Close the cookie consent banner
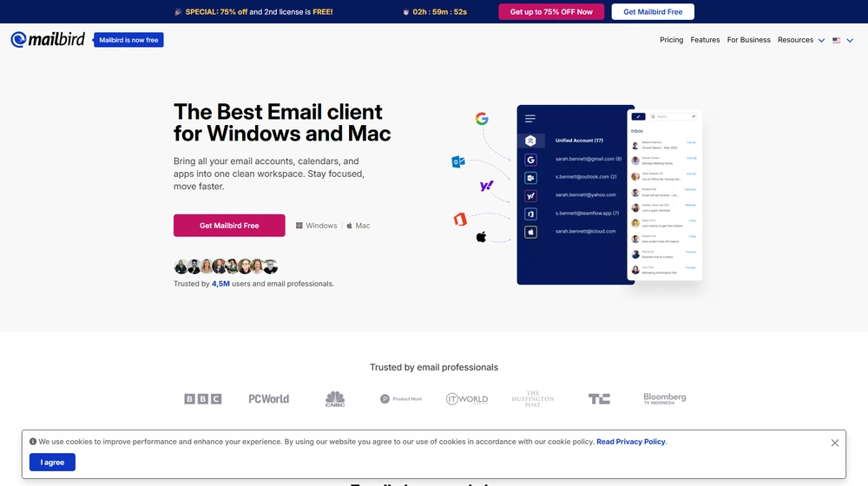The width and height of the screenshot is (868, 486). [835, 443]
